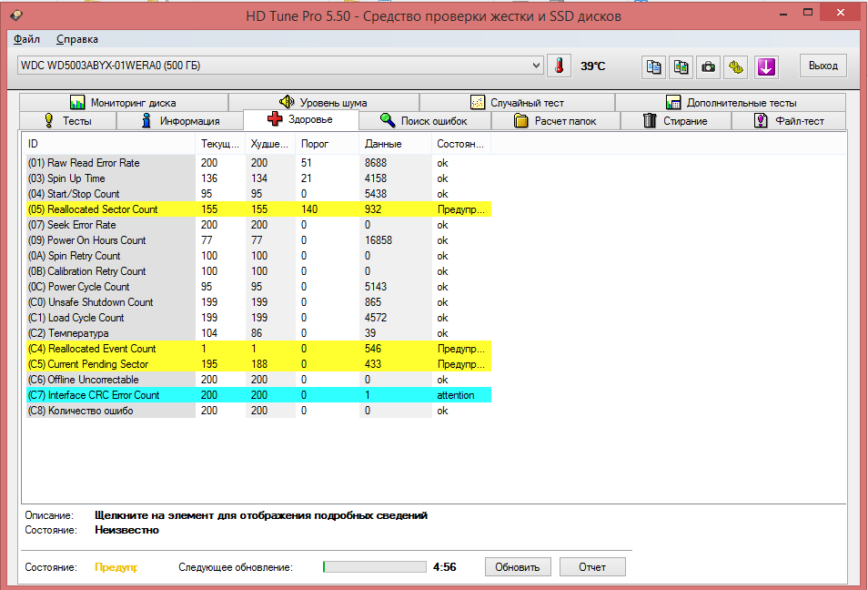
Task: Click the copy info to clipboard icon
Action: click(654, 67)
